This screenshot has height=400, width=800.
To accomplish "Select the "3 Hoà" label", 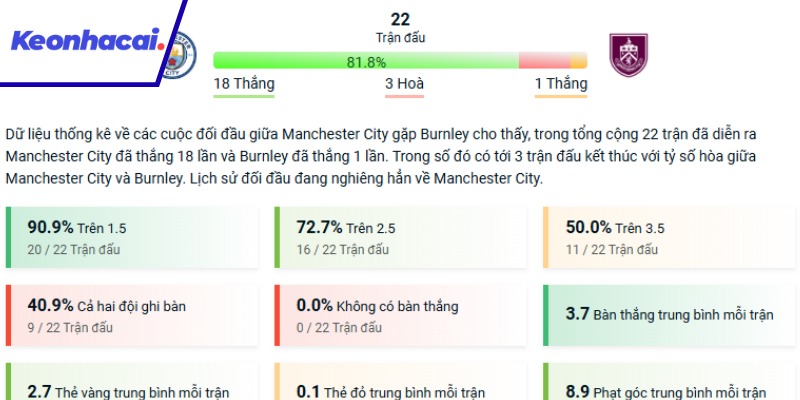I will click(404, 84).
